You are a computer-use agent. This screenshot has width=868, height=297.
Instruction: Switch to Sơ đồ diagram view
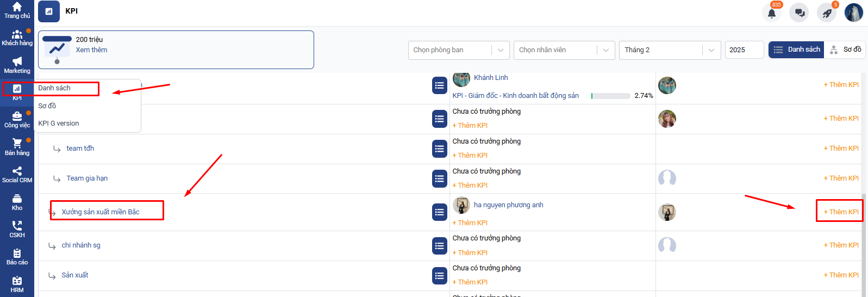point(845,49)
